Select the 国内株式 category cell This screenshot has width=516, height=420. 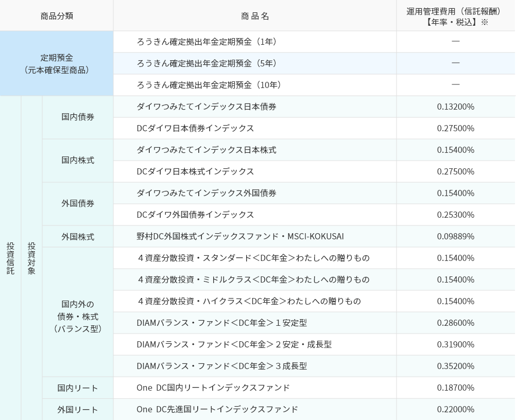click(77, 161)
